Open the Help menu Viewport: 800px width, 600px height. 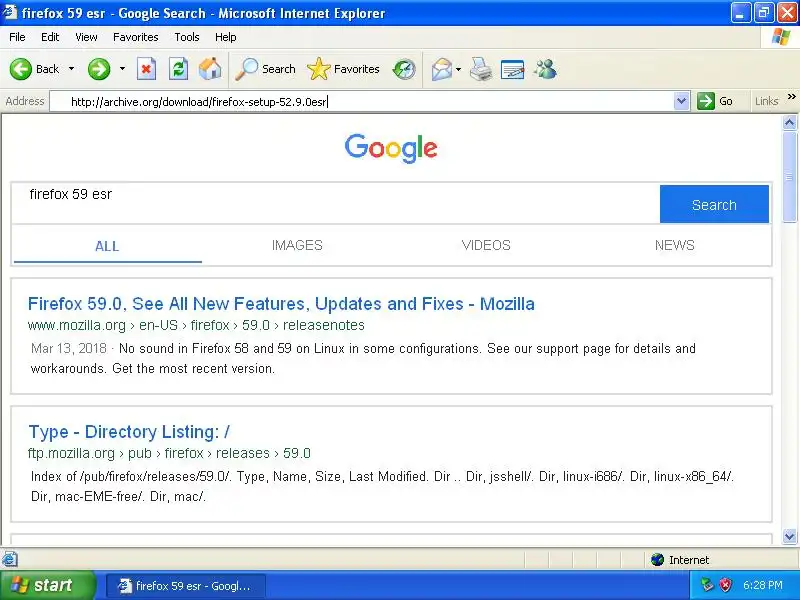[x=226, y=37]
